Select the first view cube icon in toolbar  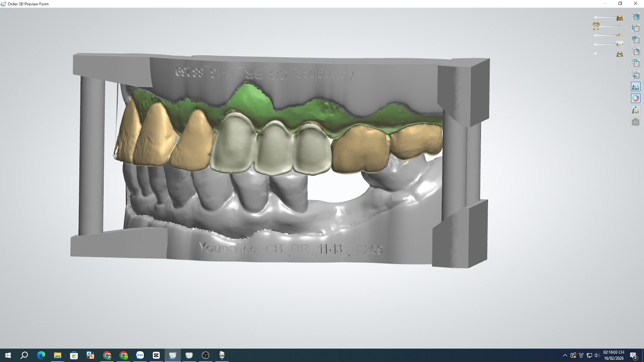pyautogui.click(x=636, y=17)
